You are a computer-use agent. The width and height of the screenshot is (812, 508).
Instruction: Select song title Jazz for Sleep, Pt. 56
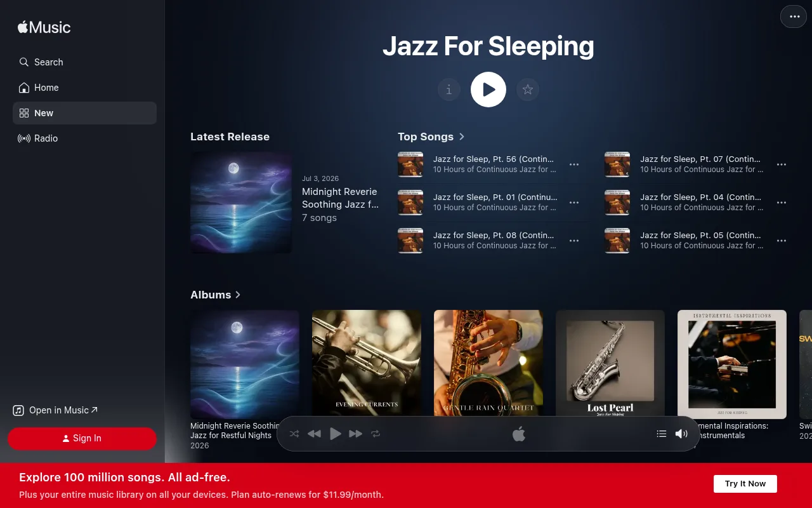[x=494, y=159]
